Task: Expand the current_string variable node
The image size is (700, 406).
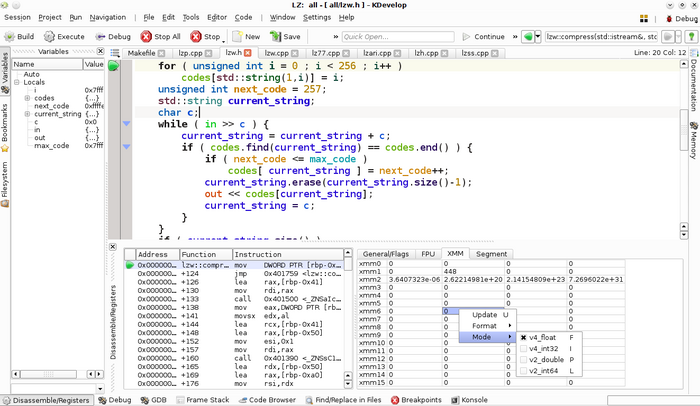Action: tap(28, 114)
